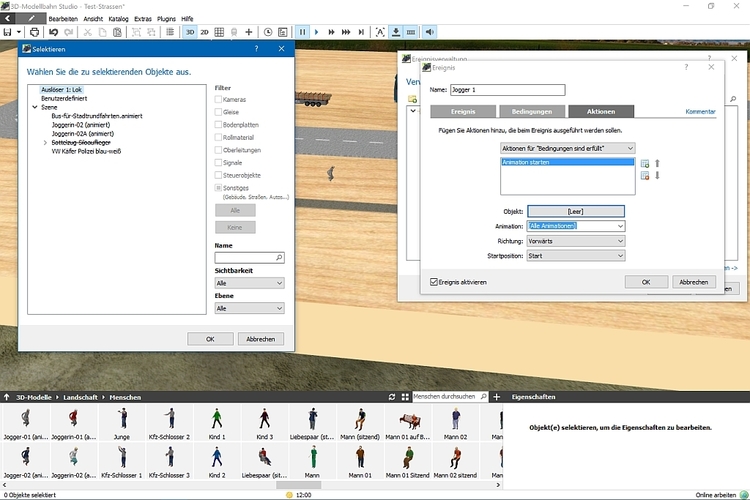Move action up with the arrow icon

point(657,163)
